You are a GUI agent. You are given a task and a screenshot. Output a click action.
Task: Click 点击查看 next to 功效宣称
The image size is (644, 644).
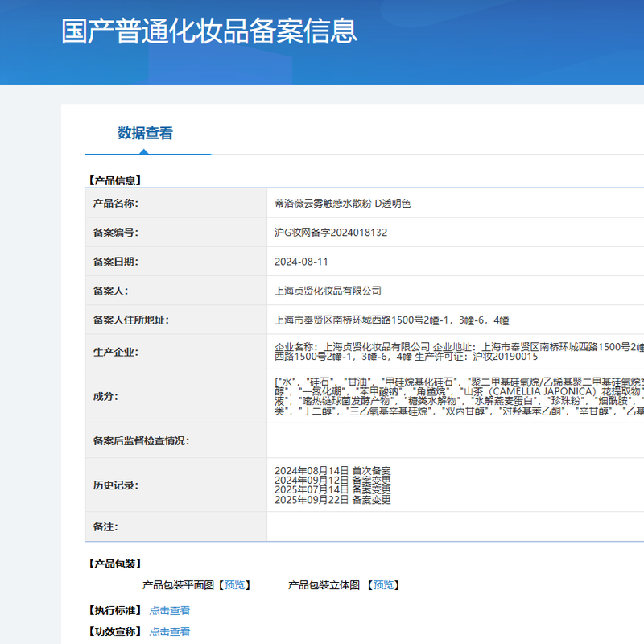coord(170,632)
